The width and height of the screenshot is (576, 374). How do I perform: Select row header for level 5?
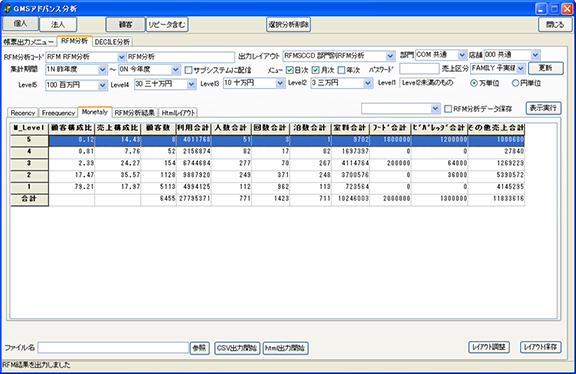(29, 140)
